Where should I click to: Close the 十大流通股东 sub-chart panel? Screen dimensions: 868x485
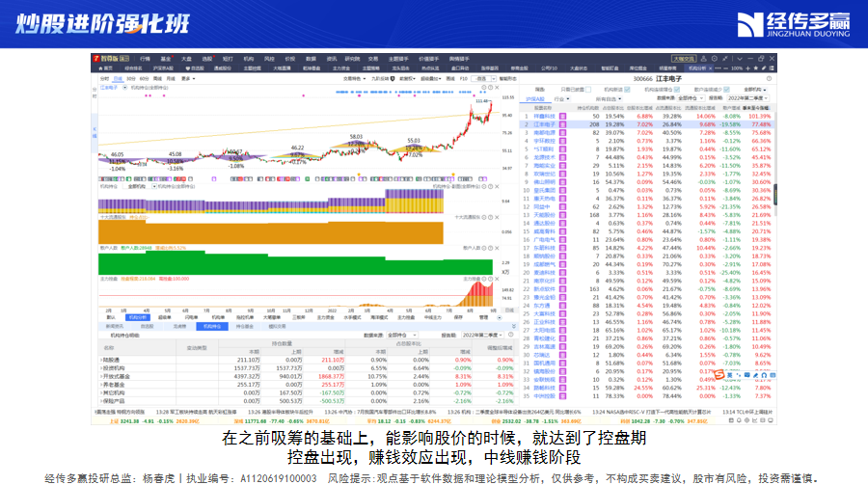[497, 217]
